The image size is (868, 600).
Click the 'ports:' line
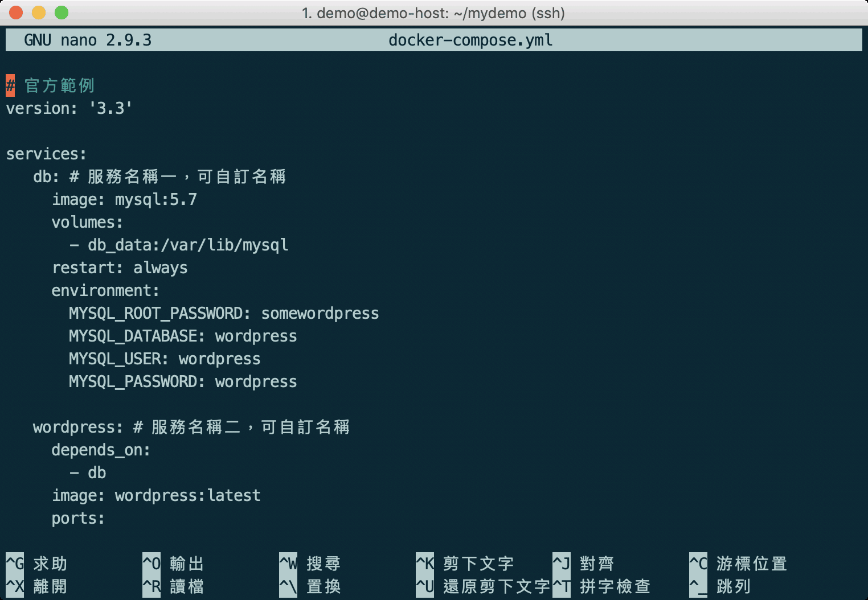78,518
